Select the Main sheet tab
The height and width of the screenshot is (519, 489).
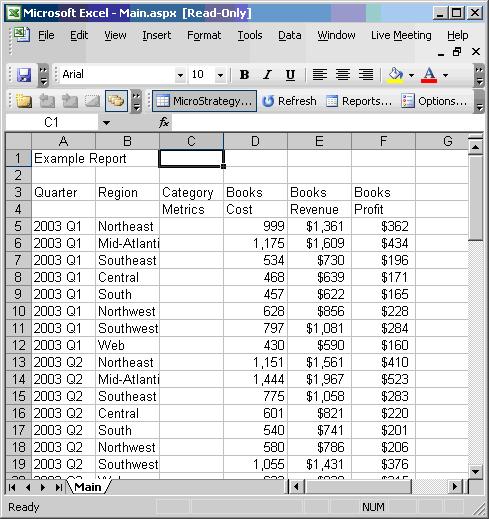88,487
